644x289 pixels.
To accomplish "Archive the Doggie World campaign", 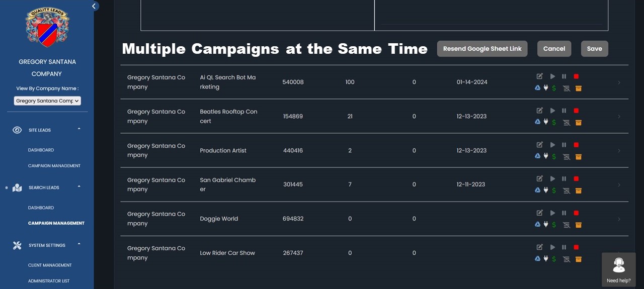I will [578, 225].
